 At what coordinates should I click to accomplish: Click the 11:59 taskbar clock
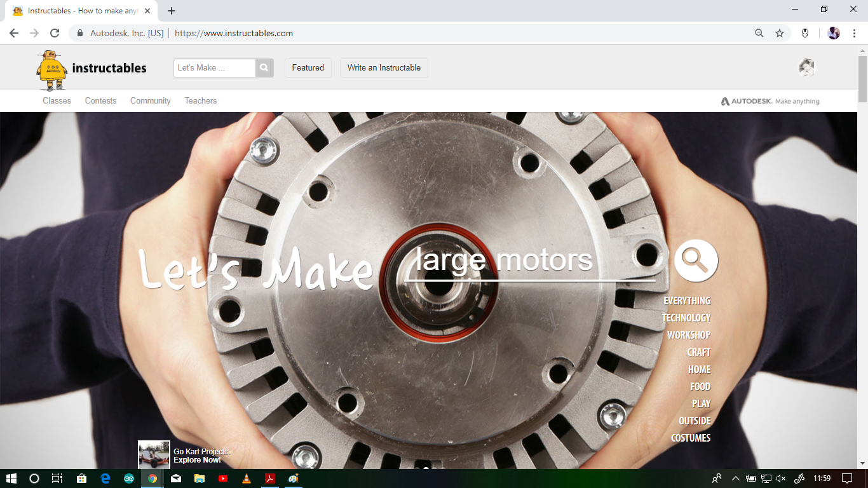(822, 478)
